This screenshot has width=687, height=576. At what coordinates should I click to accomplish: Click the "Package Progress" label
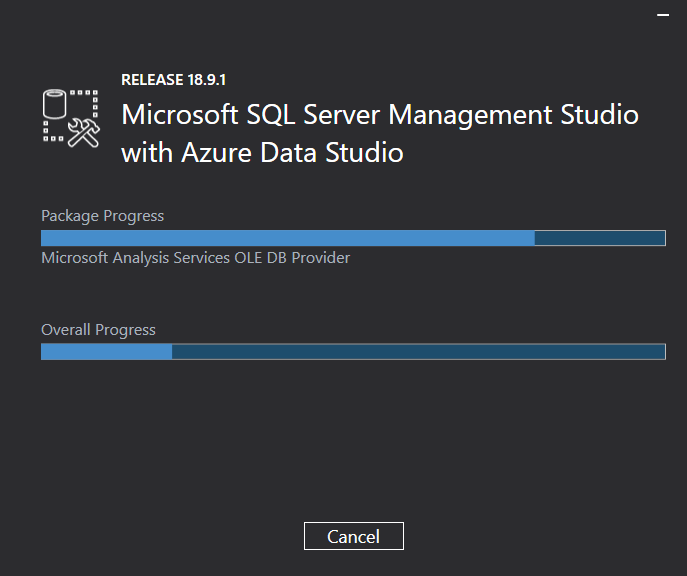[102, 216]
